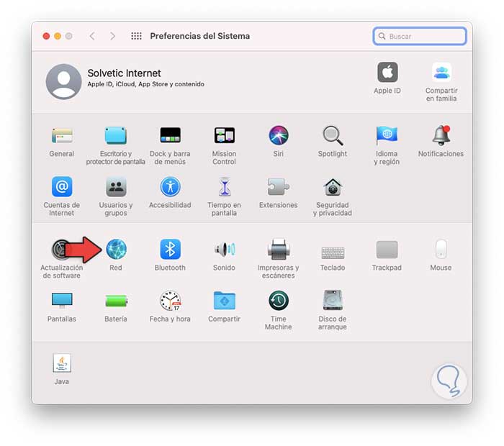Click the Buscar search field
This screenshot has width=504, height=446.
point(420,36)
